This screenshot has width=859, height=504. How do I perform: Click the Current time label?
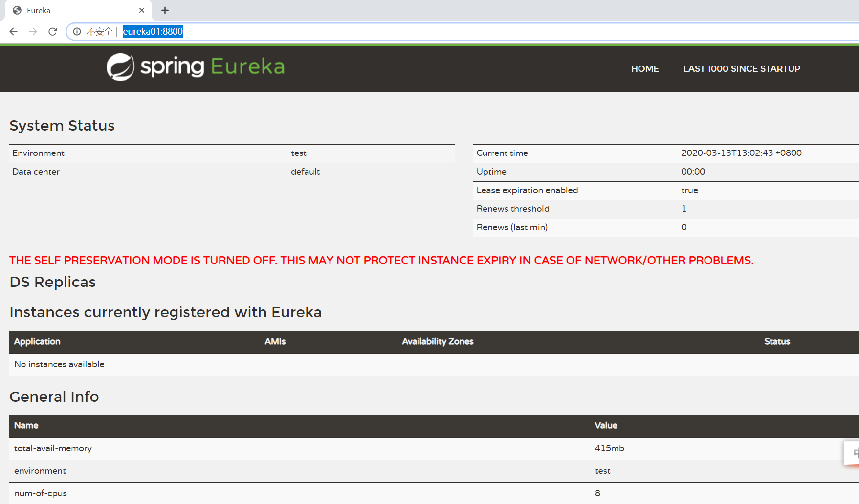click(x=502, y=153)
